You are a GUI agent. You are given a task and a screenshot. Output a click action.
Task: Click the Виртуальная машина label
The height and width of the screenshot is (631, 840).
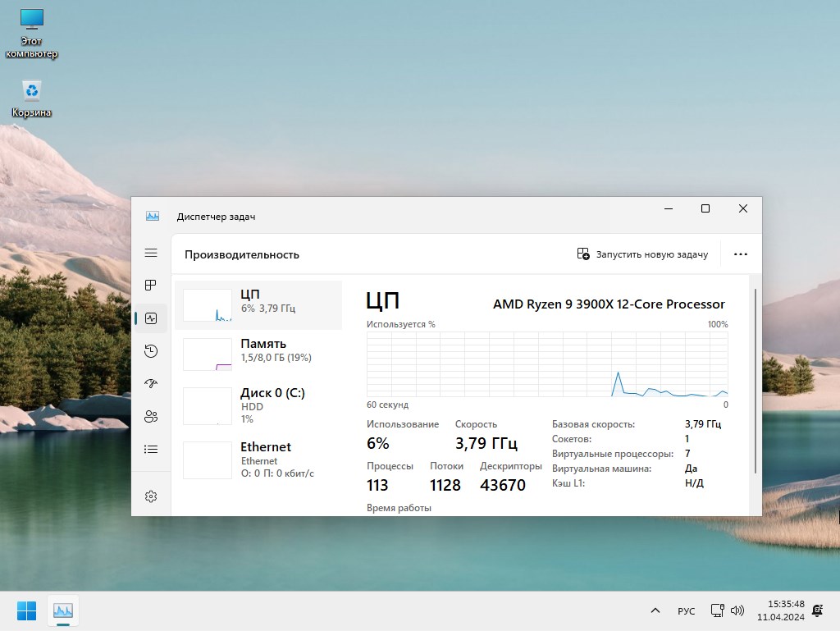[x=601, y=469]
